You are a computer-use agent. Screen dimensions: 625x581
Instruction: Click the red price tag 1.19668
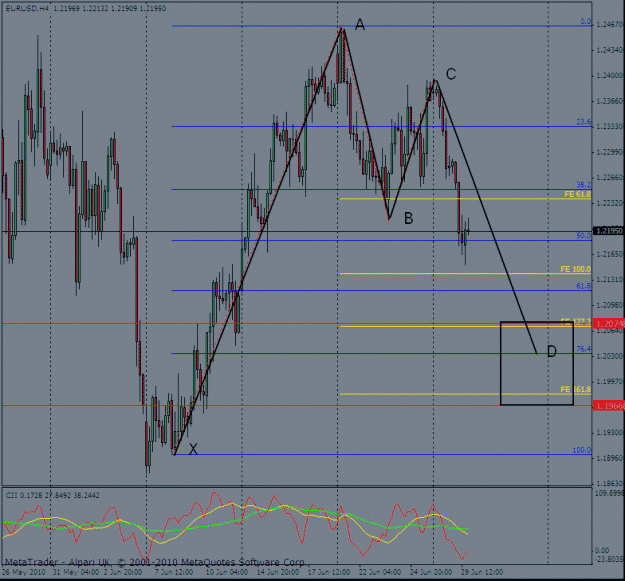tap(609, 406)
